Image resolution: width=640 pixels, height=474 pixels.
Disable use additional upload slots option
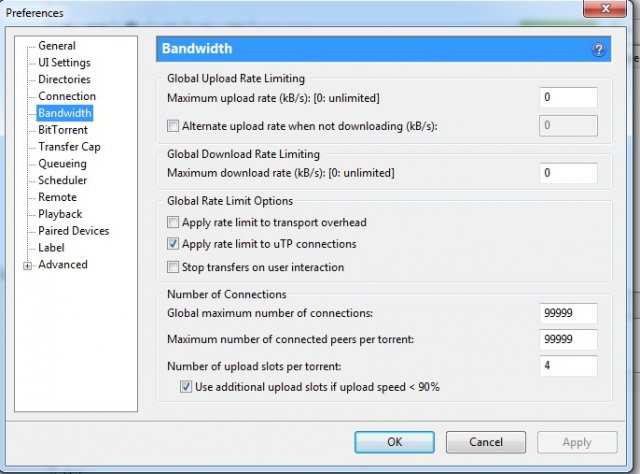pyautogui.click(x=186, y=386)
